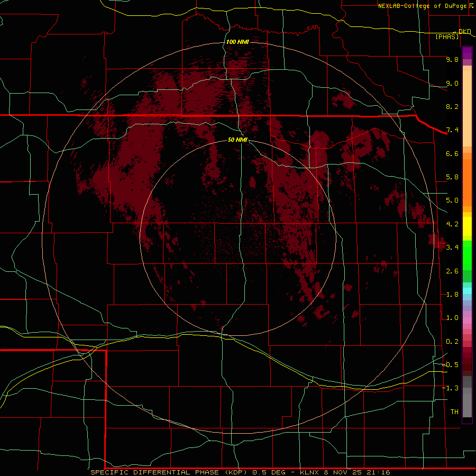Viewport: 476px width, 476px height.
Task: Pick the gray segment at the bottom of the color bar
Action: point(467,405)
